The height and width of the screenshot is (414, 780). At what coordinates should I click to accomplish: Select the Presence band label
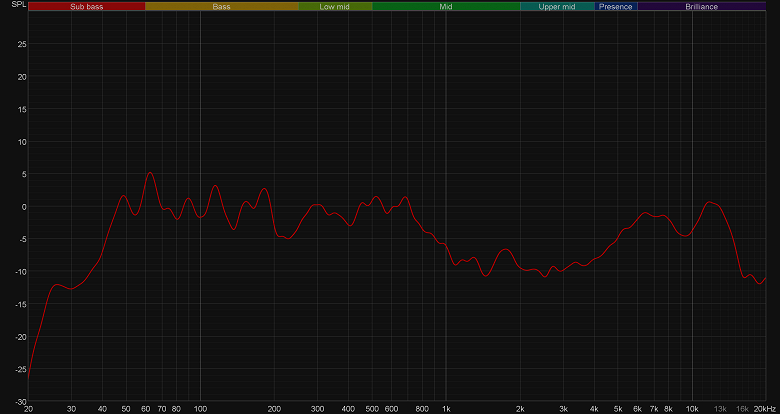pyautogui.click(x=616, y=6)
